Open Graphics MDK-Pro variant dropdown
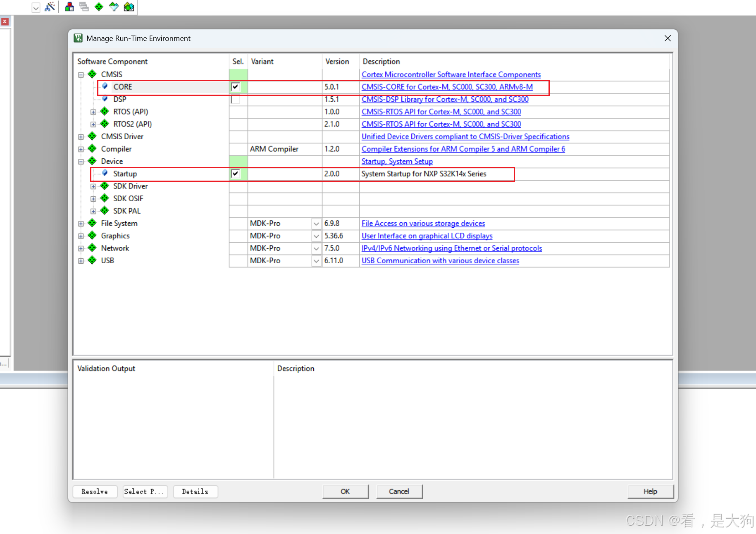This screenshot has height=534, width=756. (x=316, y=236)
